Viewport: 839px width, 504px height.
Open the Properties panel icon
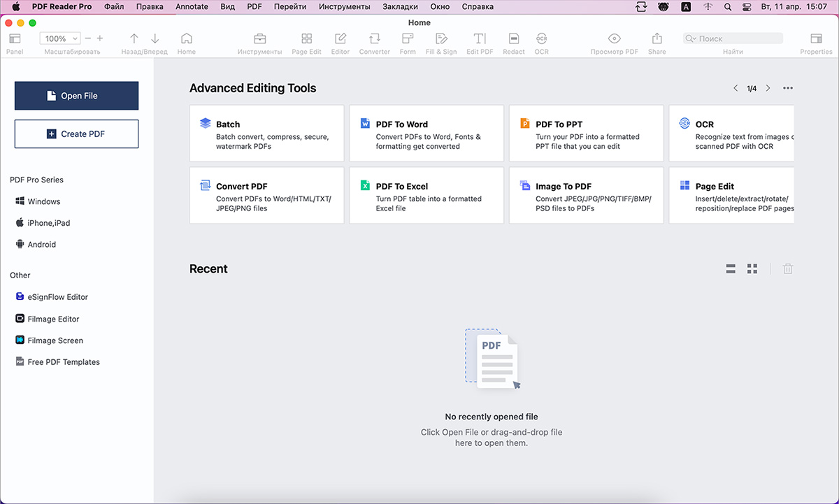click(816, 38)
